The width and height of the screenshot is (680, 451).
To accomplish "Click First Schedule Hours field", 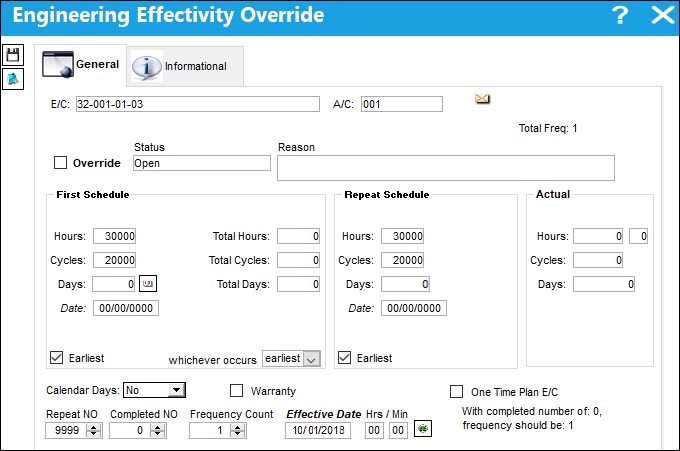I will pos(114,236).
